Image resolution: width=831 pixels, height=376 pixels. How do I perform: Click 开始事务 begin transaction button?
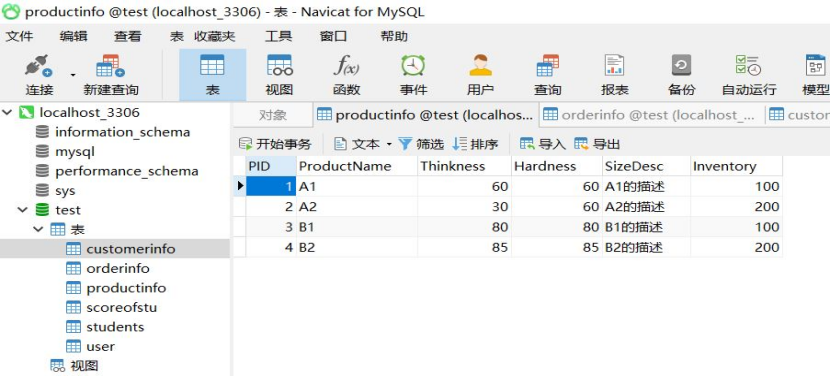(275, 144)
